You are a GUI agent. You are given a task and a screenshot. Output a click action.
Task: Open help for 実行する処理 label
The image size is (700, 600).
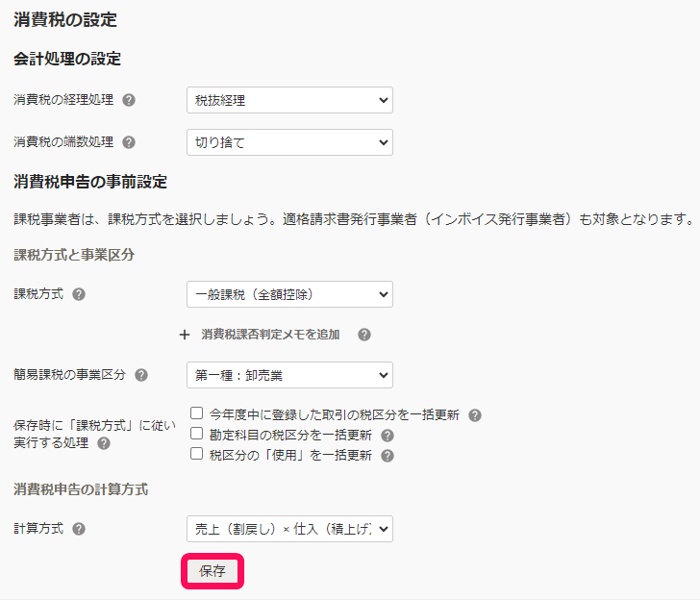104,444
